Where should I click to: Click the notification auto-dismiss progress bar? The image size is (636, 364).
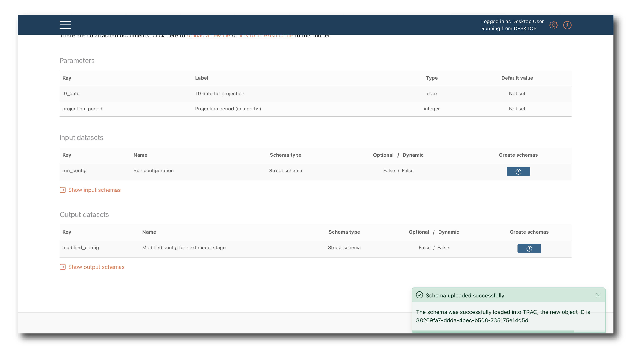coord(508,332)
